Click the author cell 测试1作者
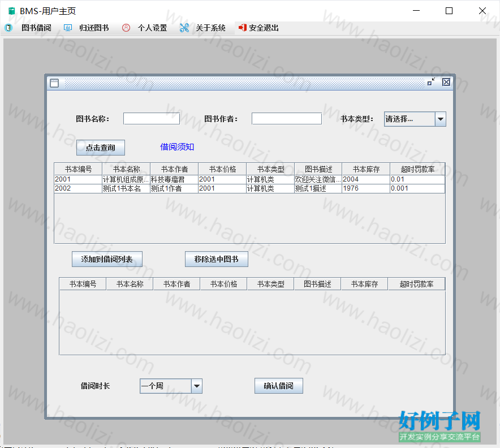The width and height of the screenshot is (500, 448). pos(174,188)
